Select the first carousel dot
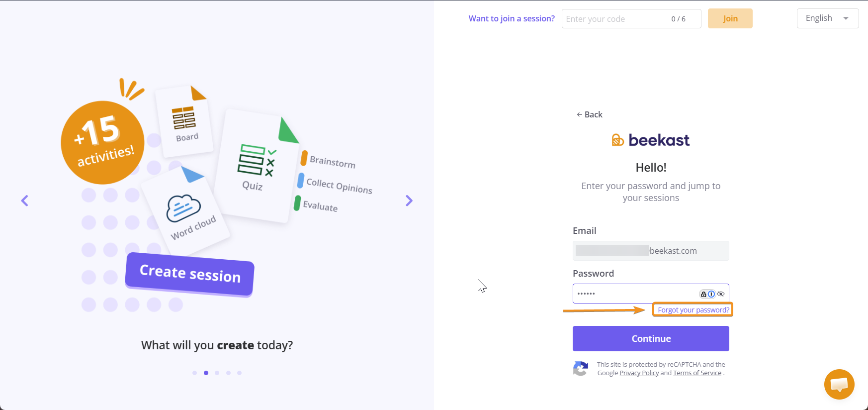 click(x=194, y=373)
